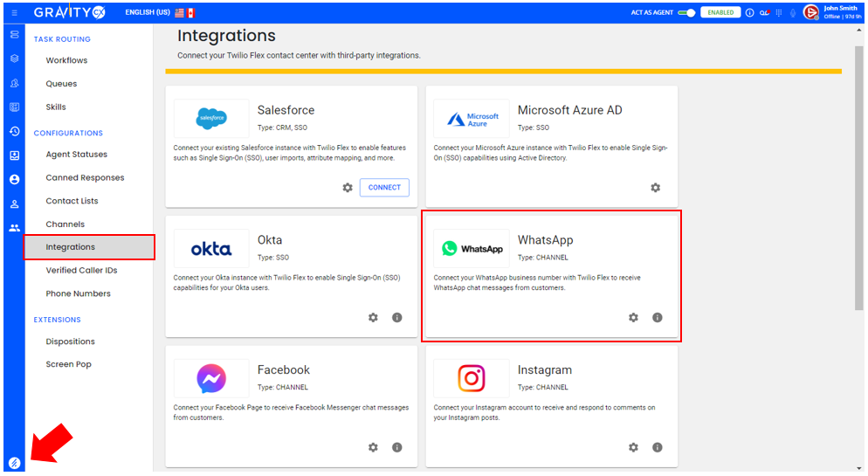Image resolution: width=868 pixels, height=476 pixels.
Task: Open voicemail icon with red notification dot
Action: coord(764,13)
